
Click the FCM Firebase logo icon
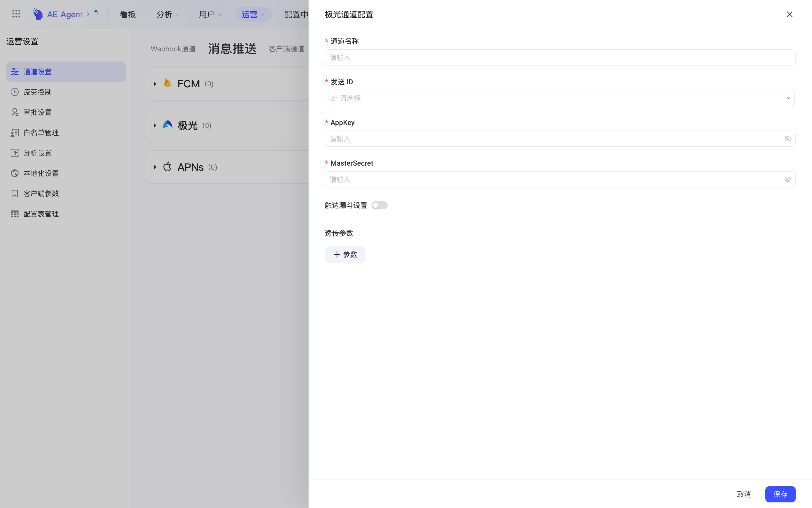click(x=167, y=83)
